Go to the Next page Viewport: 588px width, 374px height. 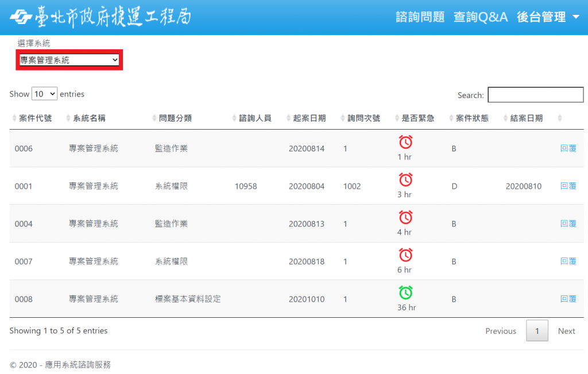point(566,331)
